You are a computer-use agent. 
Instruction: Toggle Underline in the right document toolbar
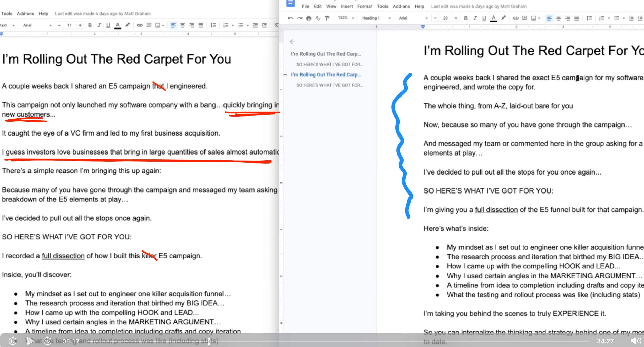coord(484,18)
